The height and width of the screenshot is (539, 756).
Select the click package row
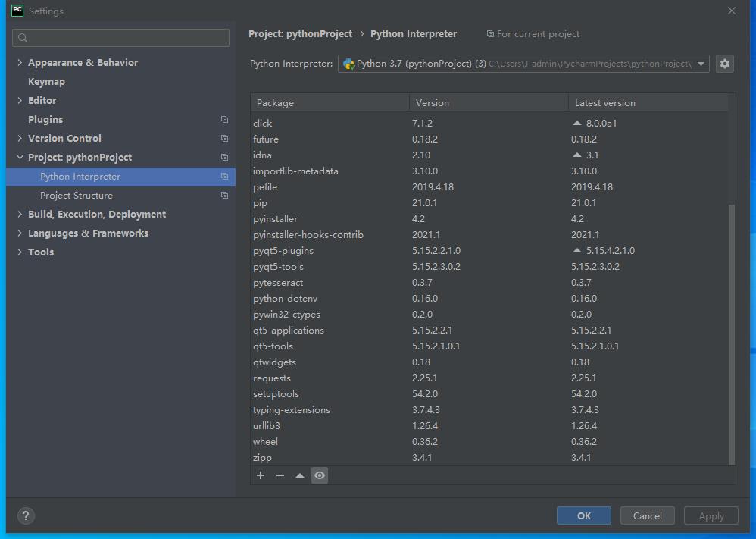pos(489,123)
